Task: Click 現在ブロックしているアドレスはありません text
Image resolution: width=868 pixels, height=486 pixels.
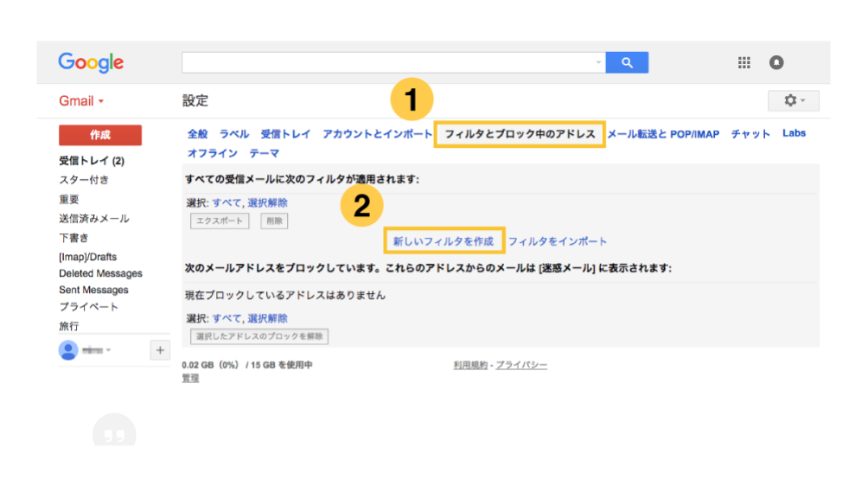Action: click(285, 296)
